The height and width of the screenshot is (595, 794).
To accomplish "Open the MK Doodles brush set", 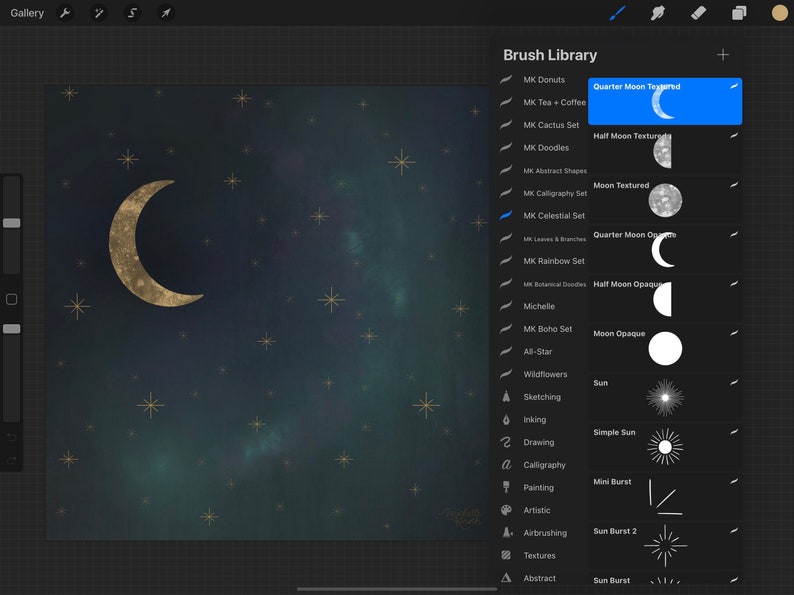I will [543, 148].
